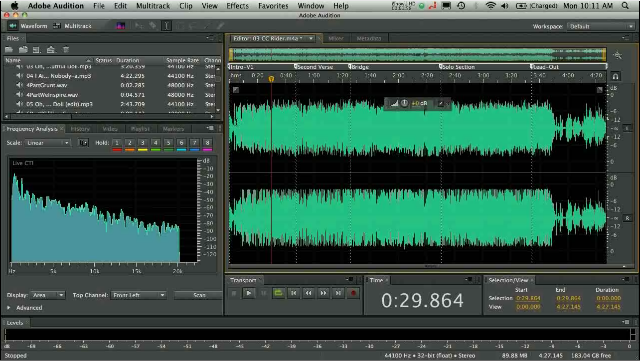Expand the Advanced section
This screenshot has height=361, width=640.
pyautogui.click(x=9, y=308)
